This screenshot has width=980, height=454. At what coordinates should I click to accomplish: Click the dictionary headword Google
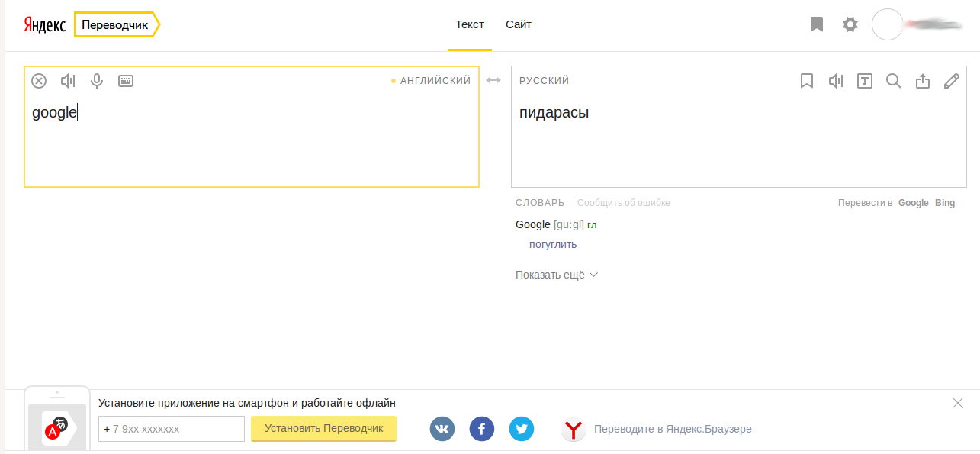[x=533, y=224]
